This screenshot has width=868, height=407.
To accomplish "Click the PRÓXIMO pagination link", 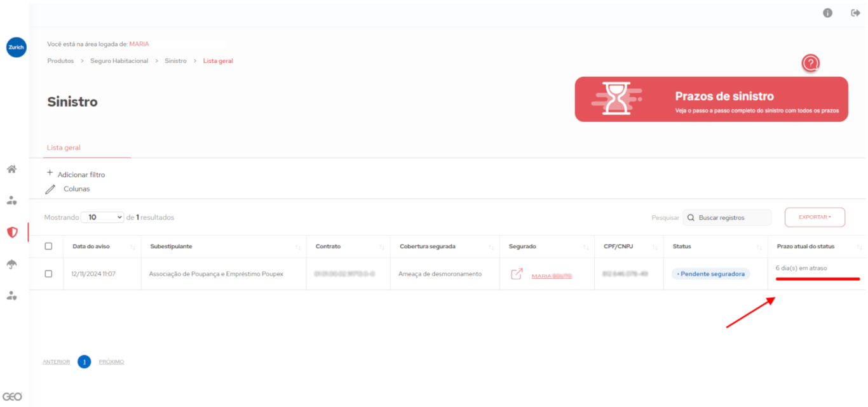I will coord(112,362).
